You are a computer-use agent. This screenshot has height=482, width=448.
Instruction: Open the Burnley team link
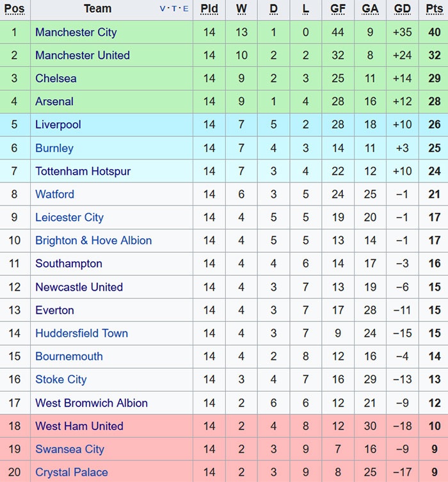(x=54, y=148)
